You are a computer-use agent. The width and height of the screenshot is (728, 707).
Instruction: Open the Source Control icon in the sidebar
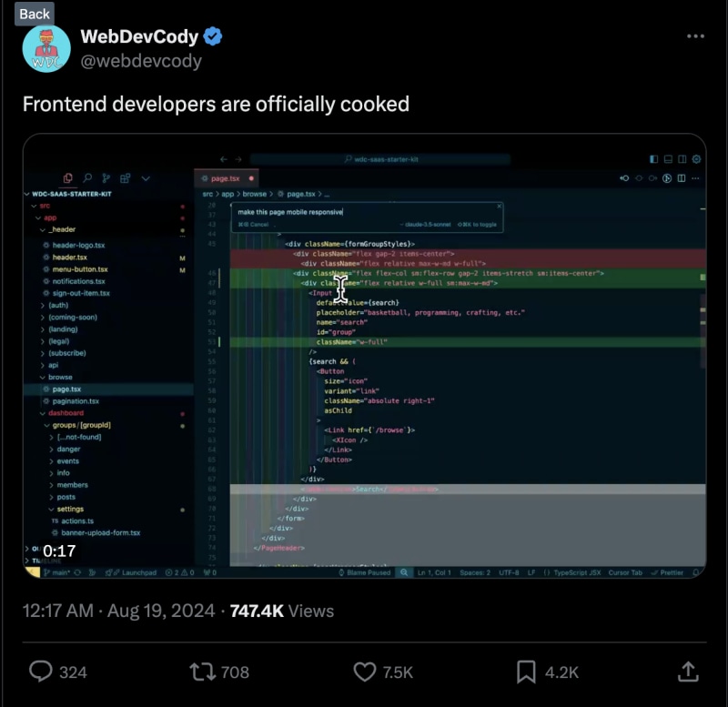pyautogui.click(x=106, y=178)
